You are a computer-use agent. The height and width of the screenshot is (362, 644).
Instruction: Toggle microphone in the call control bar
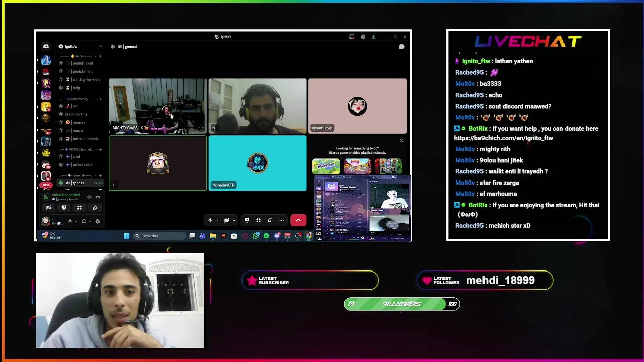point(210,220)
